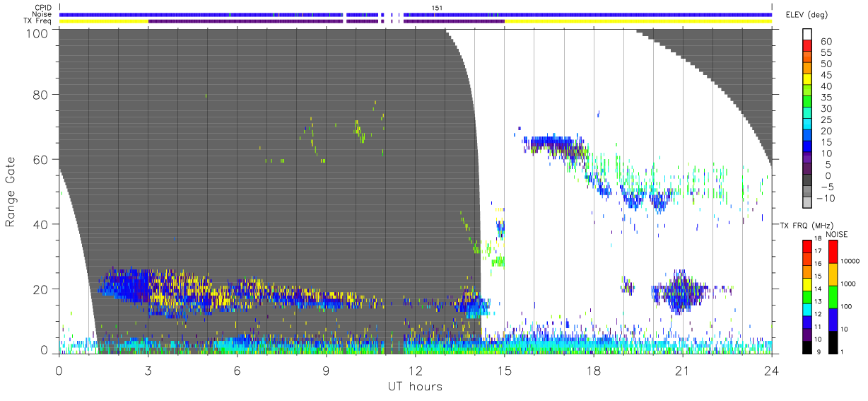Click x-axis tick label "9" under UT axis
Screen dimensions: 868x401
(x=326, y=371)
